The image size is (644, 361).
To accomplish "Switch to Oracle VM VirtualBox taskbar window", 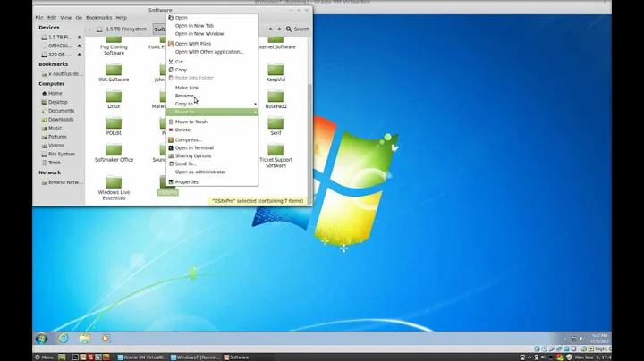I will (141, 357).
